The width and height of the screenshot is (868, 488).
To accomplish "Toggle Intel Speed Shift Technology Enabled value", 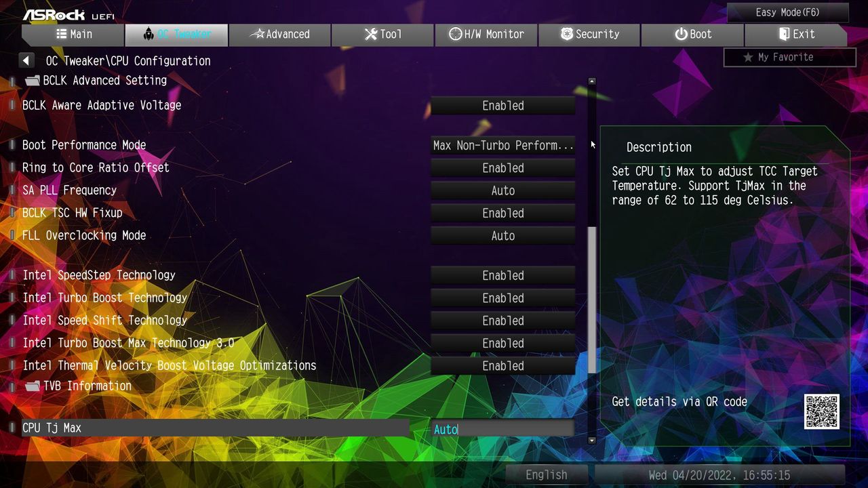I will pos(503,321).
